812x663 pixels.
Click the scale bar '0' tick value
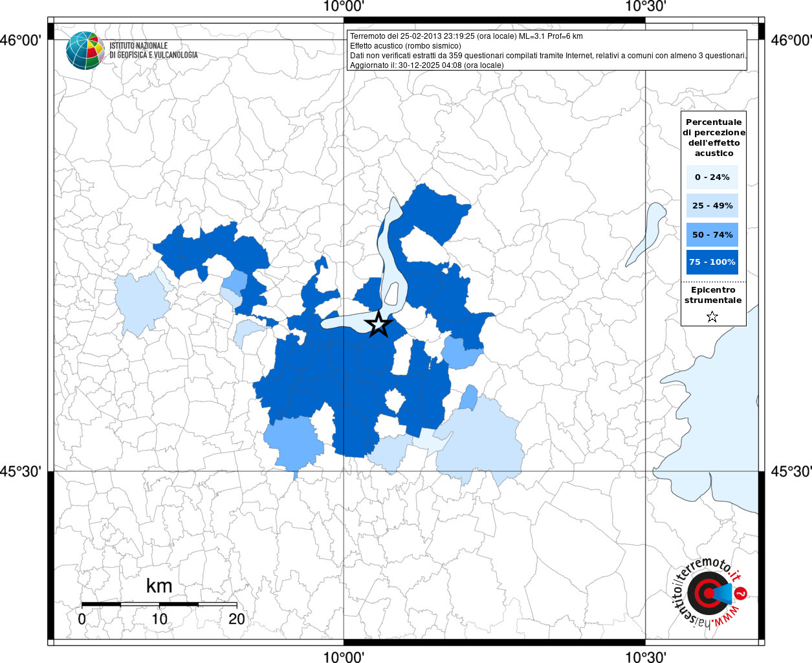[82, 619]
